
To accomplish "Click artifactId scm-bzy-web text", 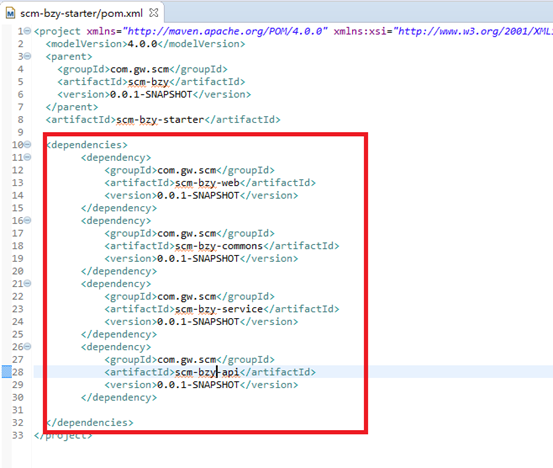I will coord(207,183).
